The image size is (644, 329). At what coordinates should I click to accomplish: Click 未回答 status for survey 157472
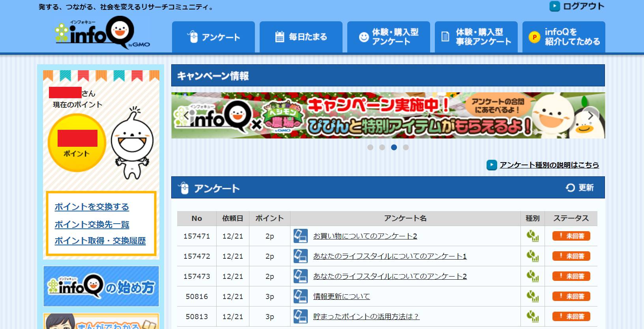pos(571,256)
